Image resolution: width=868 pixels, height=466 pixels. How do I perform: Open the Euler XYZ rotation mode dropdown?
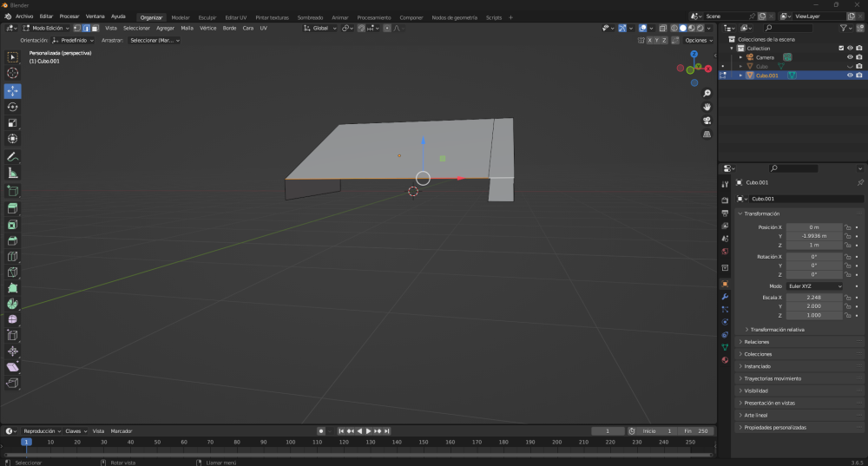[814, 286]
